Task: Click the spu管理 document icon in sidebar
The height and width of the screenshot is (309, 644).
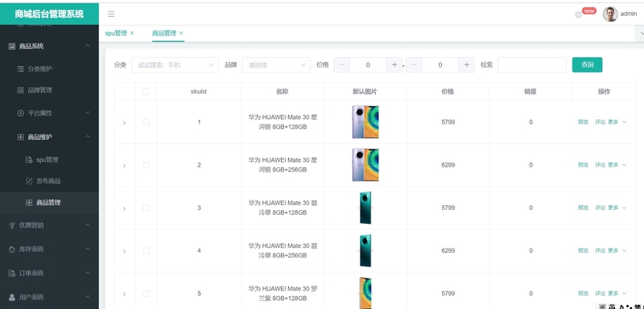Action: (29, 160)
